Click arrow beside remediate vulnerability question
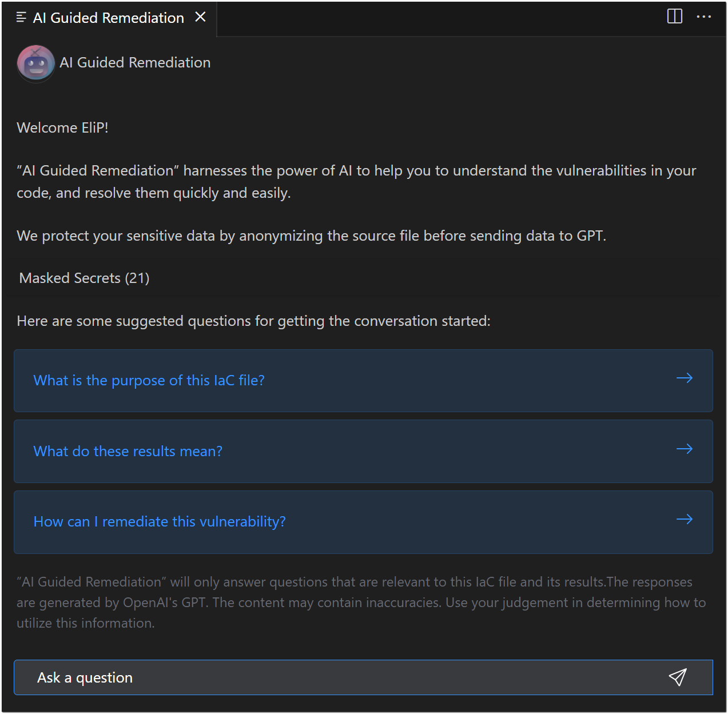Viewport: 728px width, 714px height. point(685,519)
